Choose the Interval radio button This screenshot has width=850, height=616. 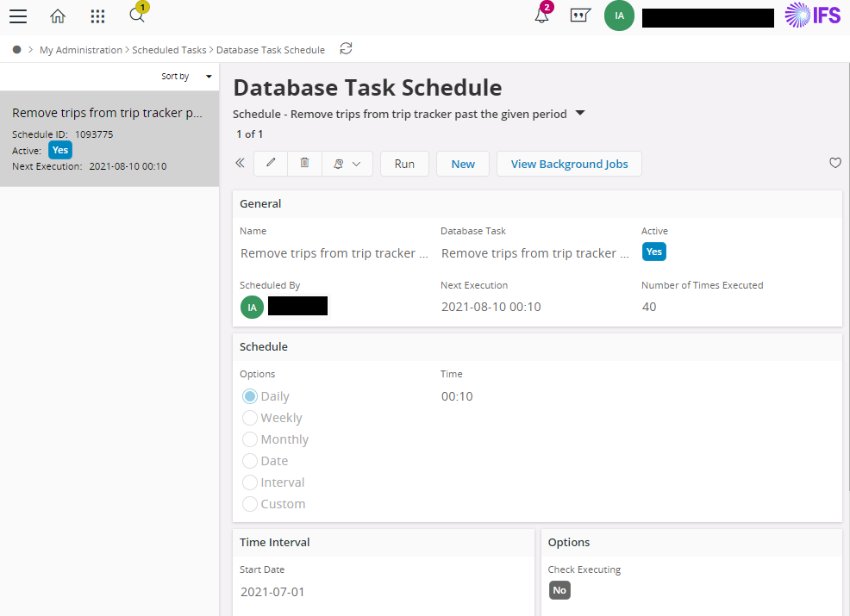coord(250,482)
